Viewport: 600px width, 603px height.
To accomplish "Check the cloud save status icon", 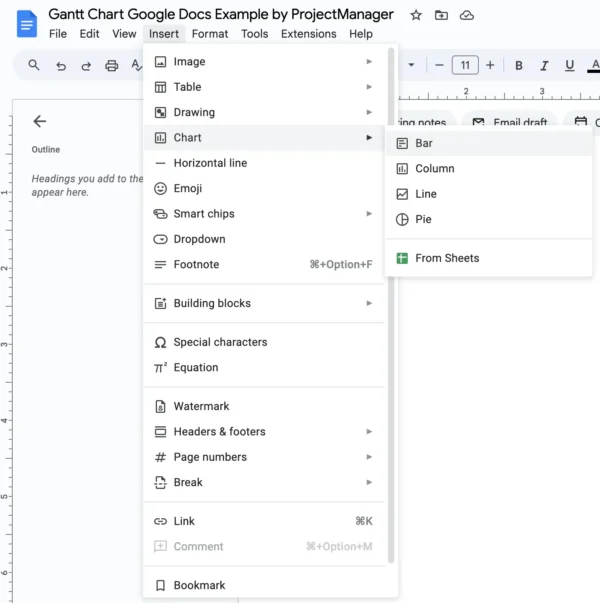I will (467, 15).
